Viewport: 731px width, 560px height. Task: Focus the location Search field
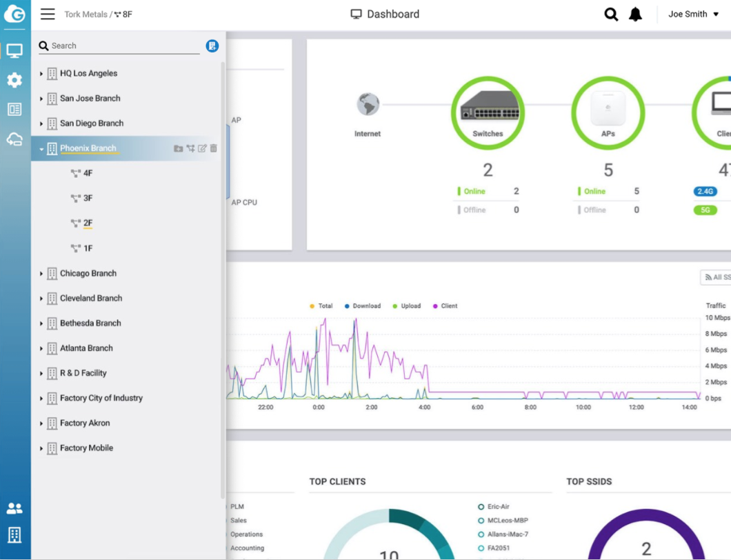coord(119,46)
